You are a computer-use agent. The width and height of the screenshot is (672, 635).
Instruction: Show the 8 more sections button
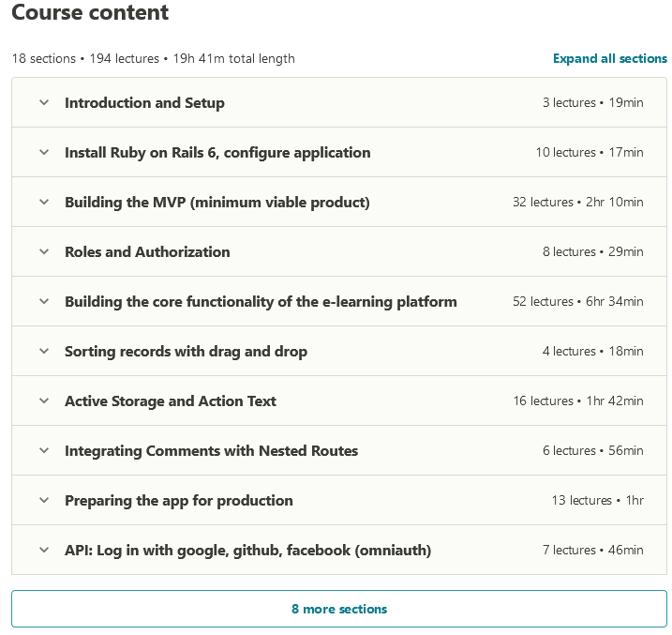point(338,609)
